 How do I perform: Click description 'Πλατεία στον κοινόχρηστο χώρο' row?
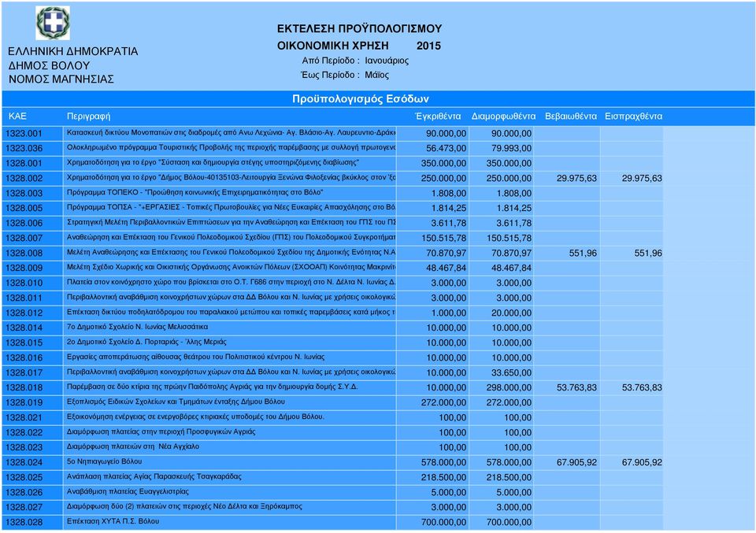pos(231,283)
